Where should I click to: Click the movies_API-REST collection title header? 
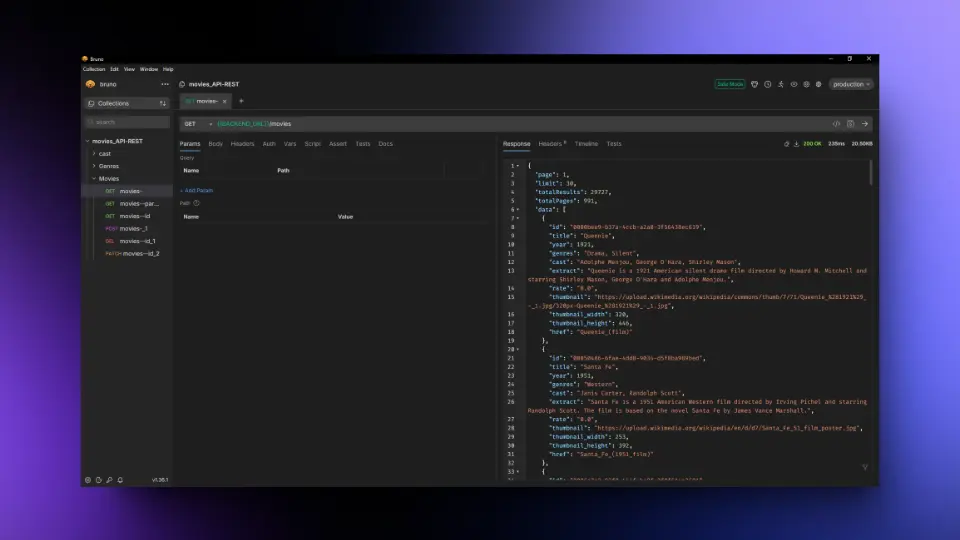pos(214,84)
